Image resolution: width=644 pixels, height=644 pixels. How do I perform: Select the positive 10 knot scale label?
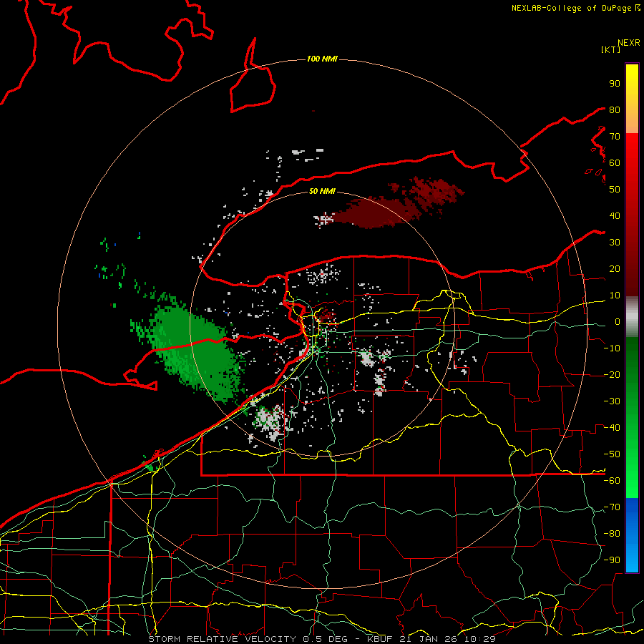coord(615,296)
